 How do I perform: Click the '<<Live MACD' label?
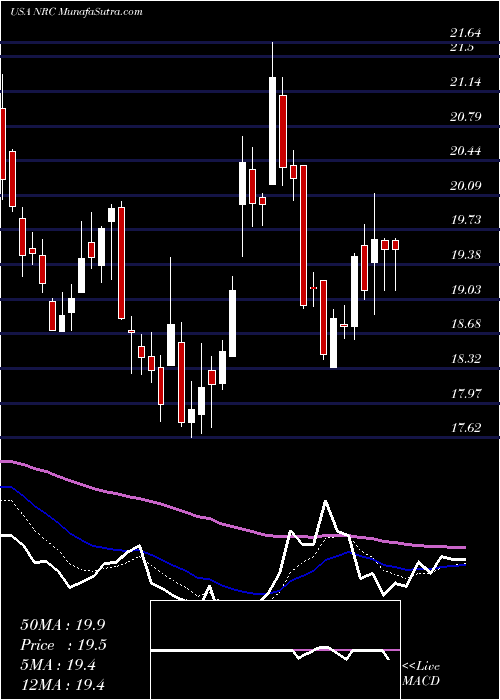coord(421,674)
